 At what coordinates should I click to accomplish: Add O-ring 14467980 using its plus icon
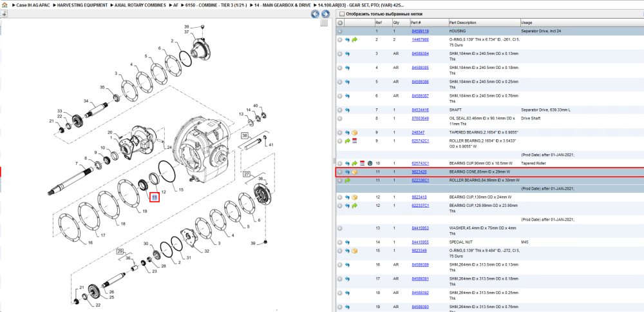click(340, 40)
